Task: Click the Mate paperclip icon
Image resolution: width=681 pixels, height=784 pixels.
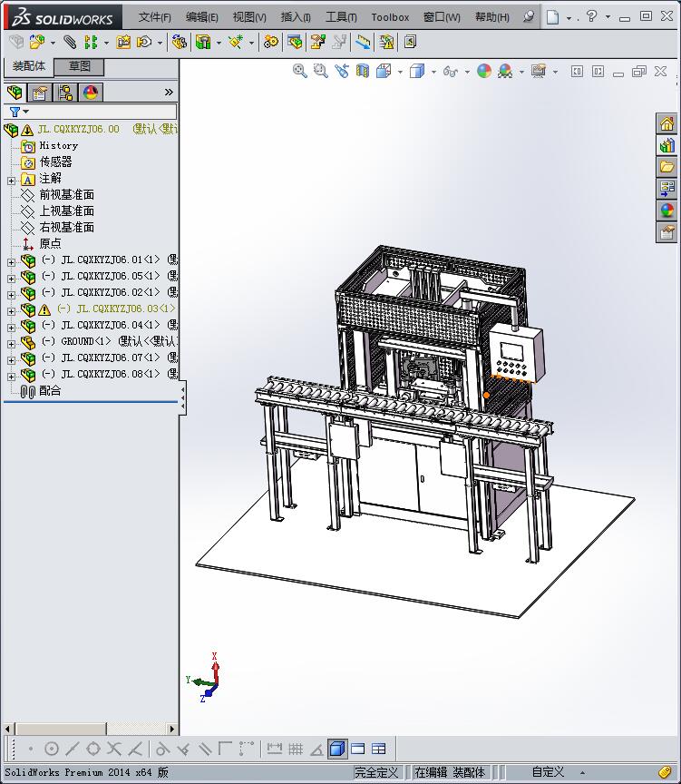Action: coord(70,42)
